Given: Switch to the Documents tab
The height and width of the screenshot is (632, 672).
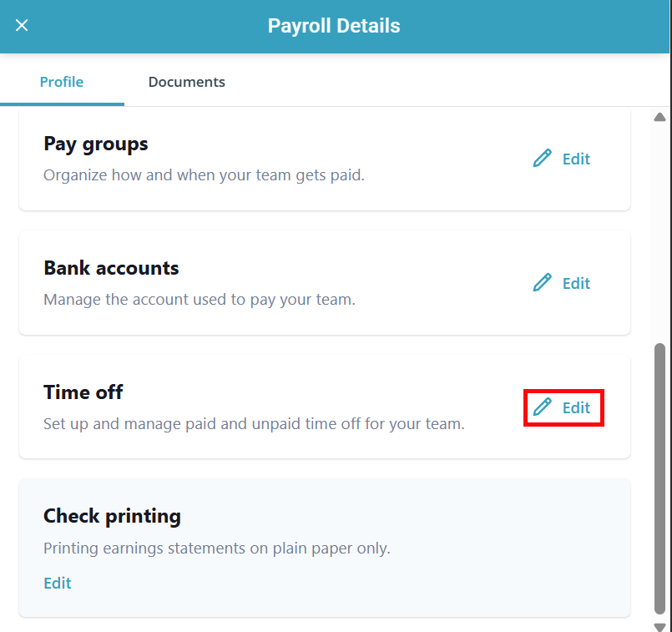Looking at the screenshot, I should pos(186,82).
